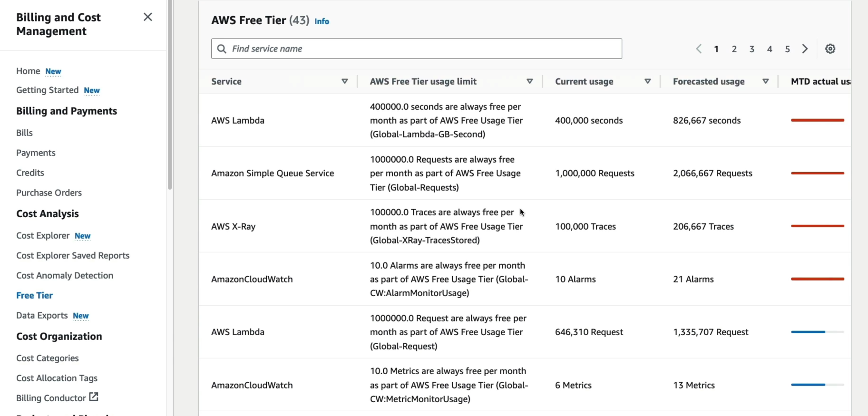This screenshot has width=868, height=416.
Task: Open Bills page
Action: tap(24, 133)
